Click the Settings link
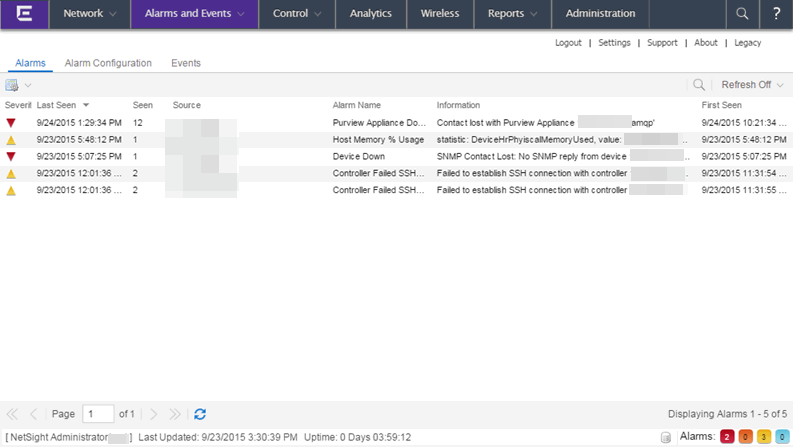Screen dimensions: 793x447 [x=614, y=43]
